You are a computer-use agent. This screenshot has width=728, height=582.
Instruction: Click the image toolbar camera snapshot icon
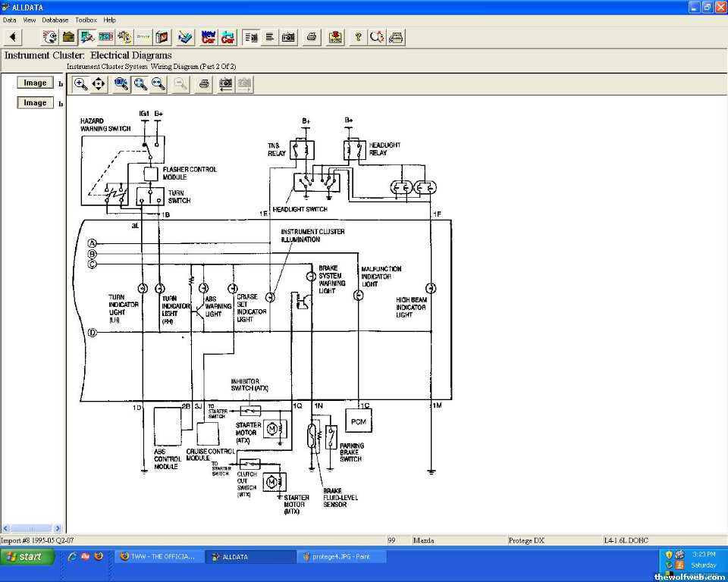tap(225, 84)
